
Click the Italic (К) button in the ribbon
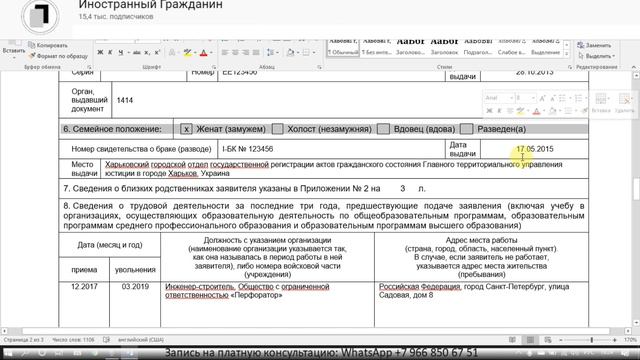coord(110,53)
